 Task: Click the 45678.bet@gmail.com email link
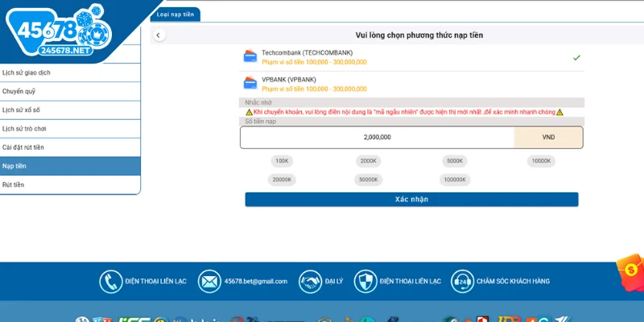(x=256, y=281)
